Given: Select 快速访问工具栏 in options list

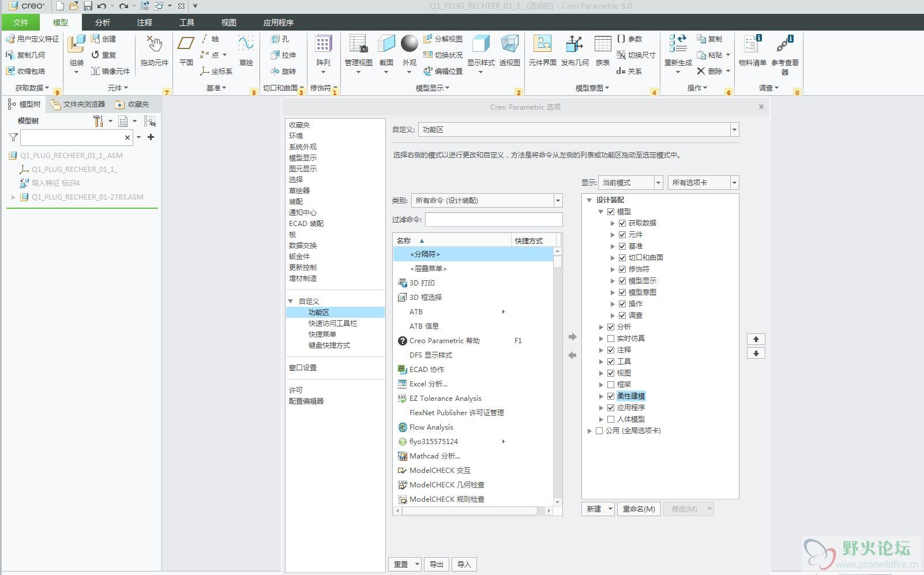Looking at the screenshot, I should (333, 324).
